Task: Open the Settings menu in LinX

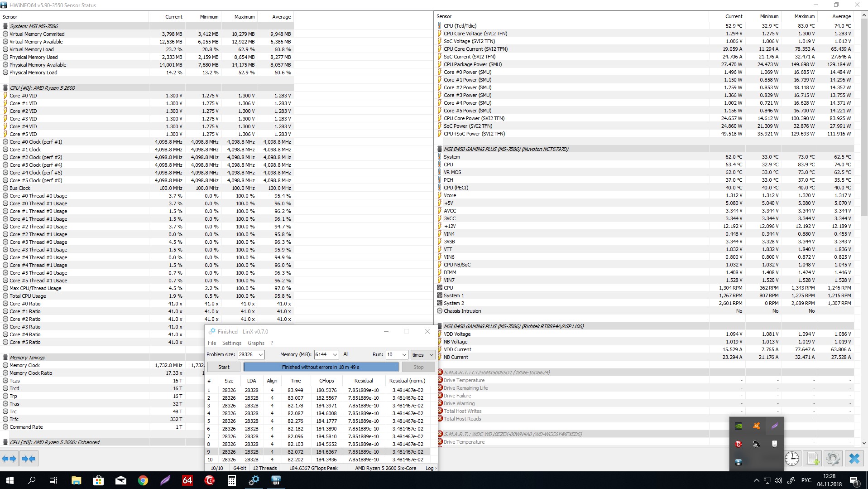Action: (231, 343)
